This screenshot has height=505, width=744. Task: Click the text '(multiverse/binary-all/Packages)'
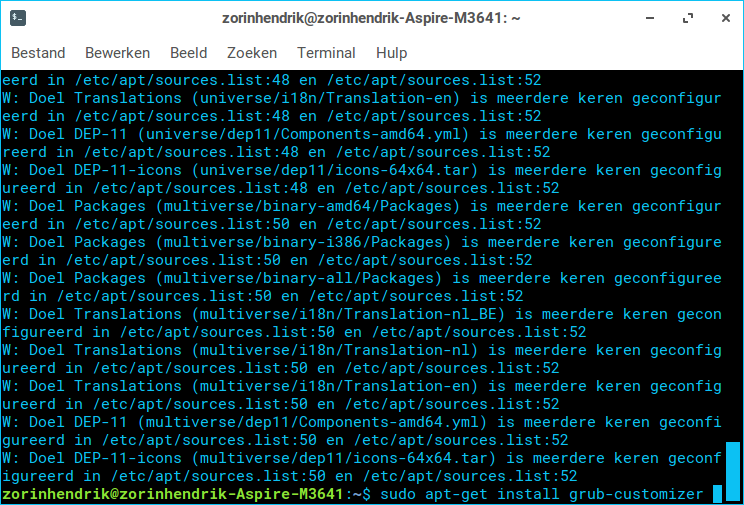tap(299, 279)
